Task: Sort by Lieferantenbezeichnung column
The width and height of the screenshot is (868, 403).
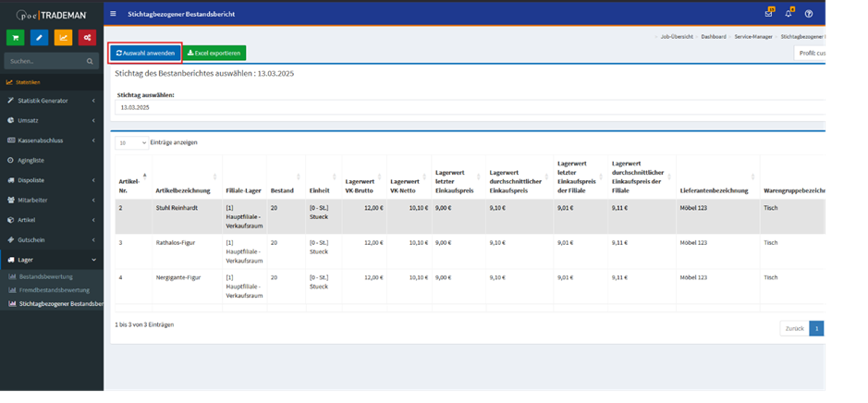Action: (718, 177)
